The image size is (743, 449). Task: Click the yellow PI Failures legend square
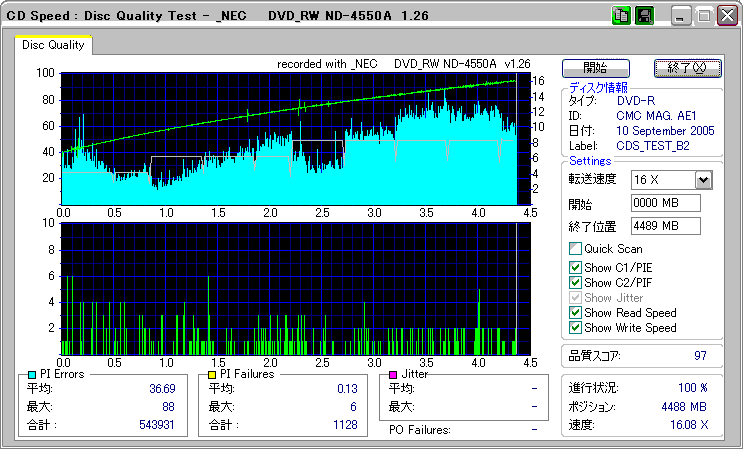point(211,374)
